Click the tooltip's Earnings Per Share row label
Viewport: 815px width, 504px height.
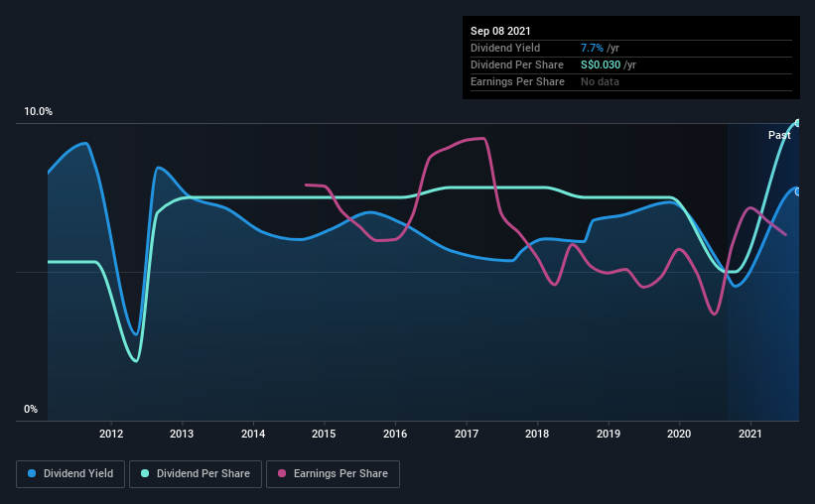click(x=517, y=81)
